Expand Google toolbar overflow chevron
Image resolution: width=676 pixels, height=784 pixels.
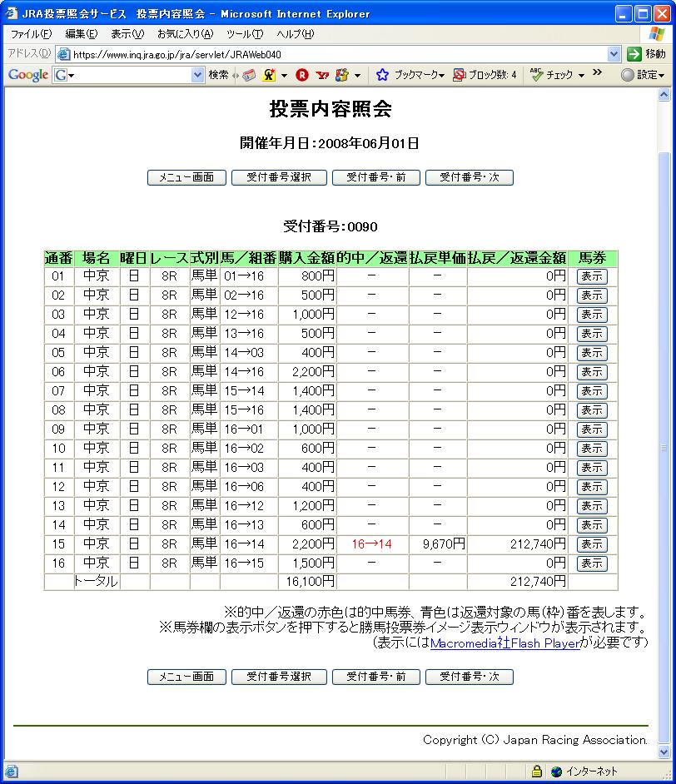click(x=597, y=72)
